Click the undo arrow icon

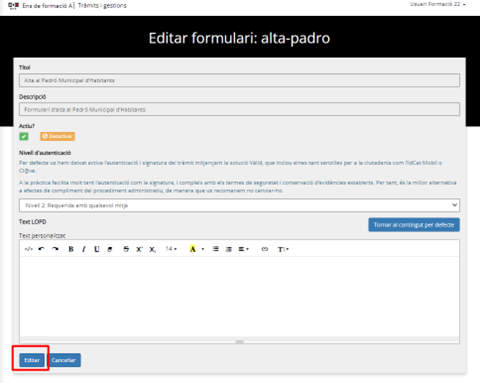tap(41, 249)
